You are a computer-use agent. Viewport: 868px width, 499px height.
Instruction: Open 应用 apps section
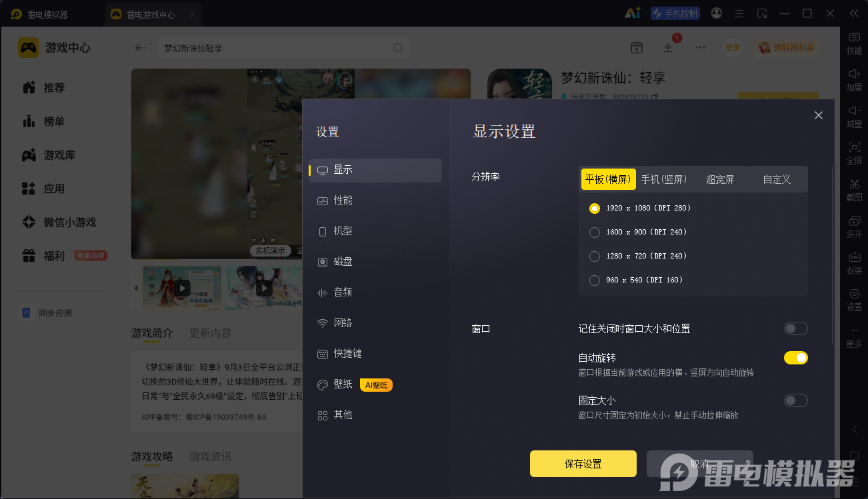(43, 189)
